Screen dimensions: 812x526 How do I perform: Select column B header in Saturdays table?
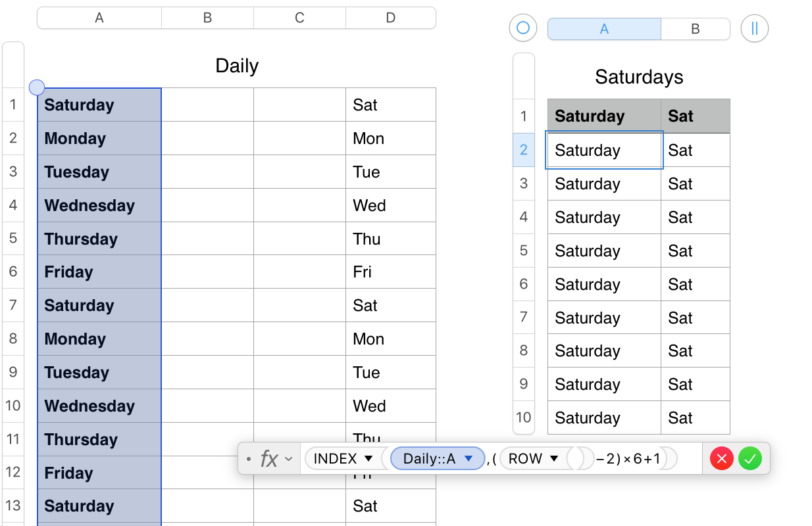click(x=696, y=29)
